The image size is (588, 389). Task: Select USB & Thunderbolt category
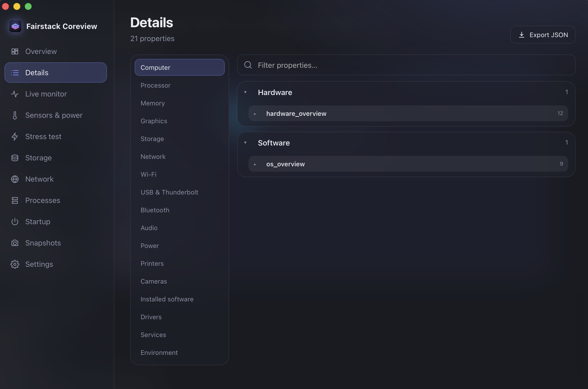click(180, 192)
